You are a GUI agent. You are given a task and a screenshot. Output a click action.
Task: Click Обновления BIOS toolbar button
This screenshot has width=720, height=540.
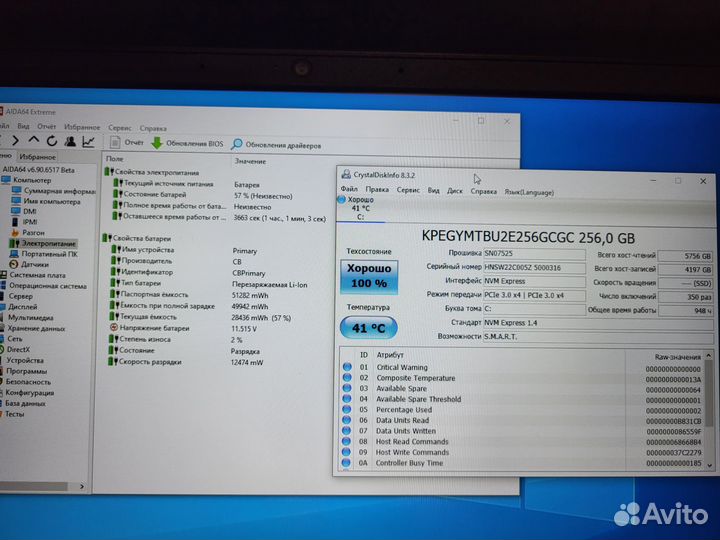tap(187, 143)
